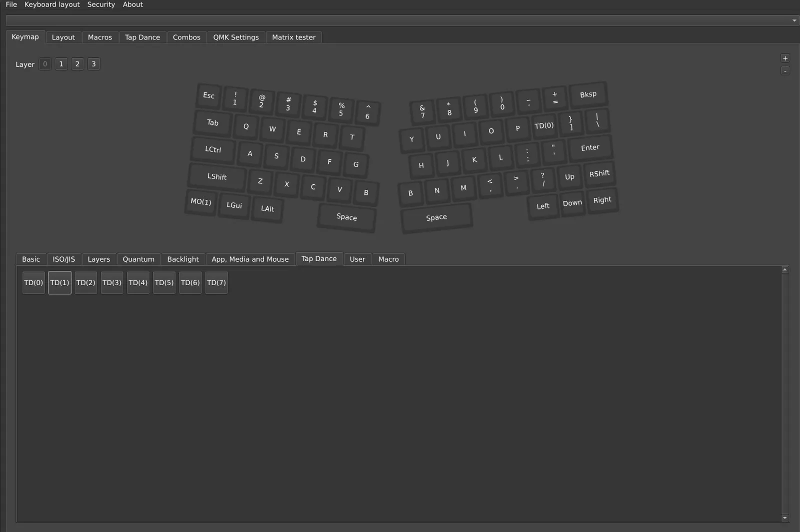800x532 pixels.
Task: Assign TD(7) from the keycode palette
Action: point(216,283)
